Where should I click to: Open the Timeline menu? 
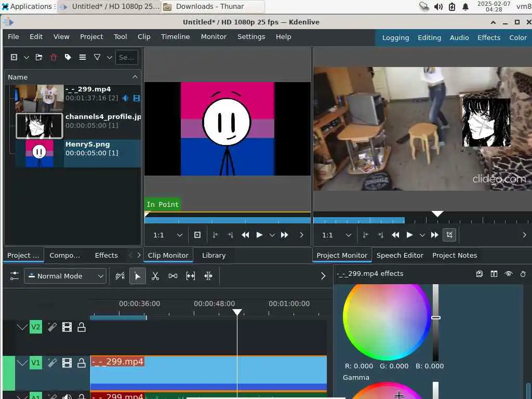[175, 37]
